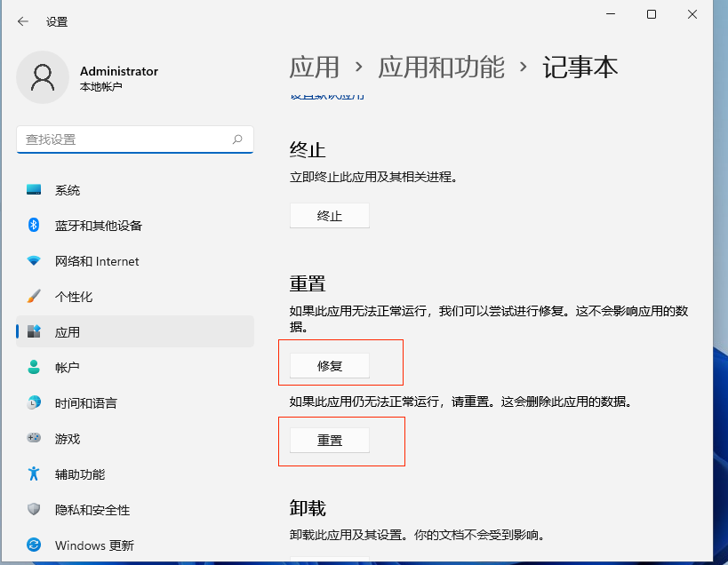Click the Gaming controller icon
The width and height of the screenshot is (728, 565).
click(34, 438)
